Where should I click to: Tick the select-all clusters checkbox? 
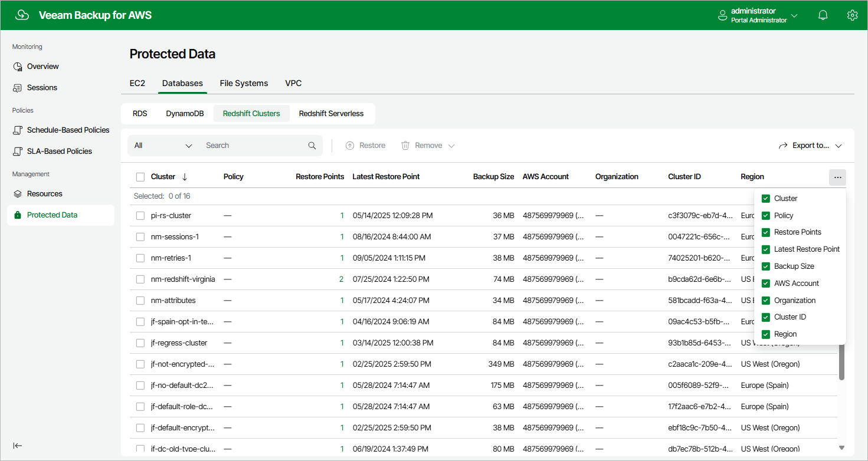140,177
